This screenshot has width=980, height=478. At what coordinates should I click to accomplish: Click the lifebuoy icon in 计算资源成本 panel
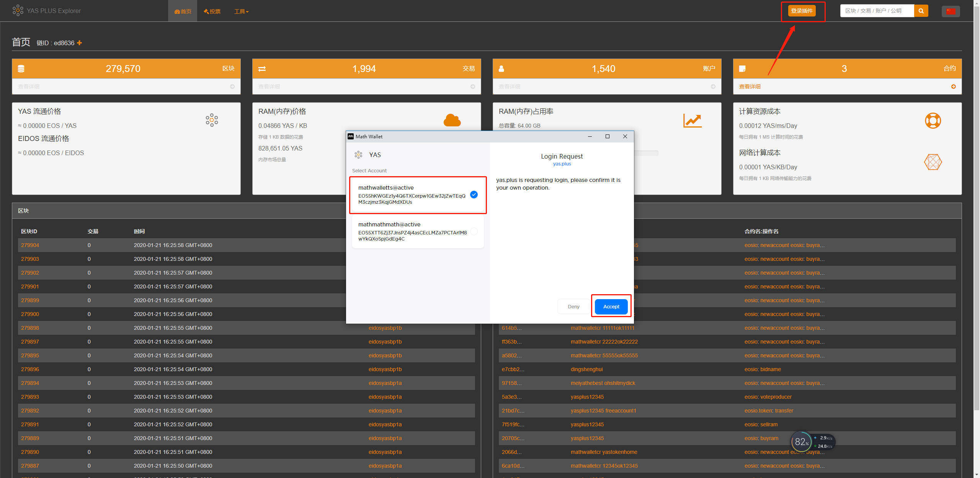click(x=933, y=121)
